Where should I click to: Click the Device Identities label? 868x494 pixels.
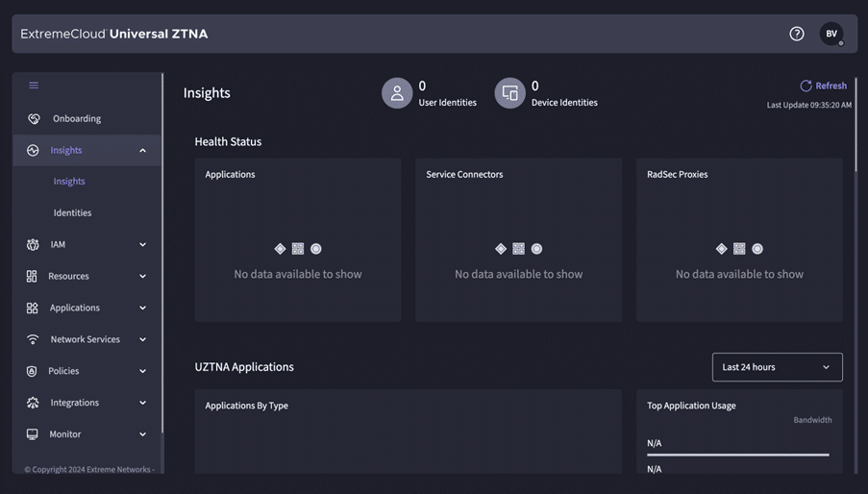tap(564, 102)
